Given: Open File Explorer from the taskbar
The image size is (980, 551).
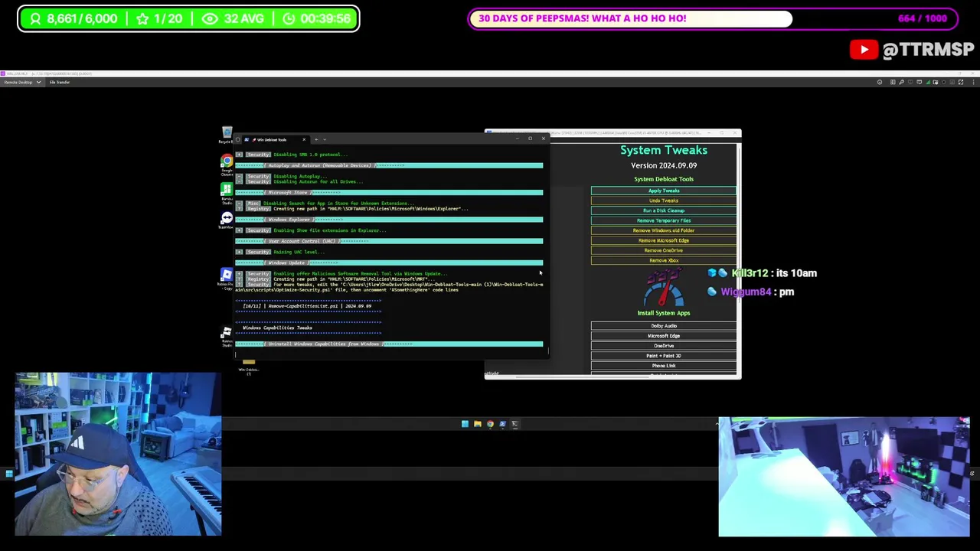Looking at the screenshot, I should (477, 424).
